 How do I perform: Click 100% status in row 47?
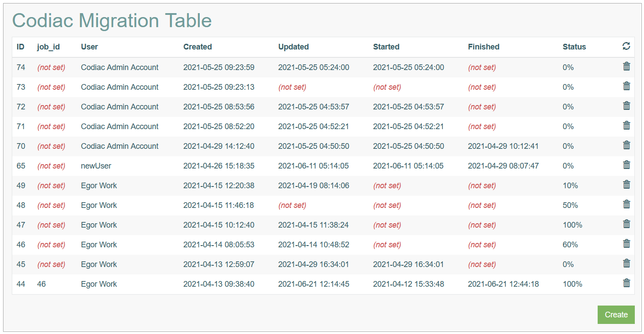point(572,225)
